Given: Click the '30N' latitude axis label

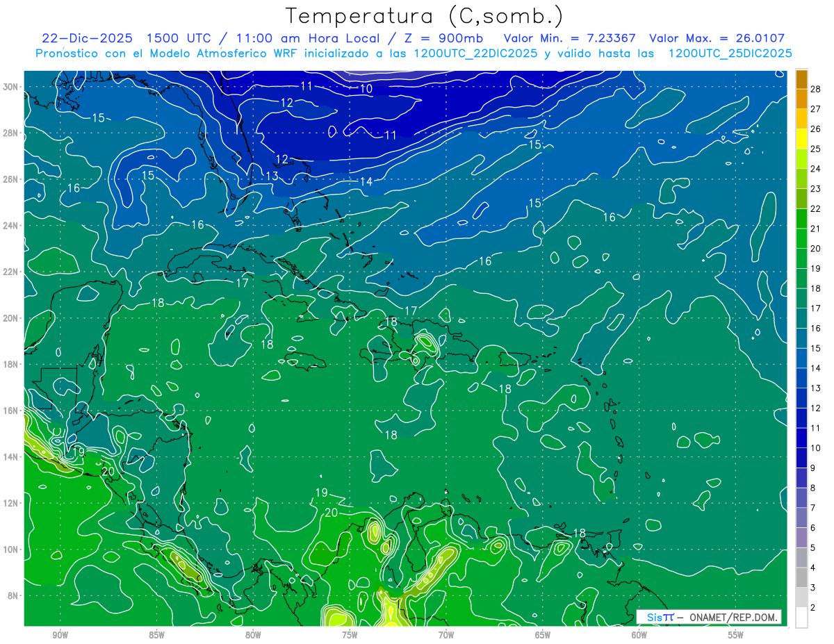Looking at the screenshot, I should click(11, 87).
